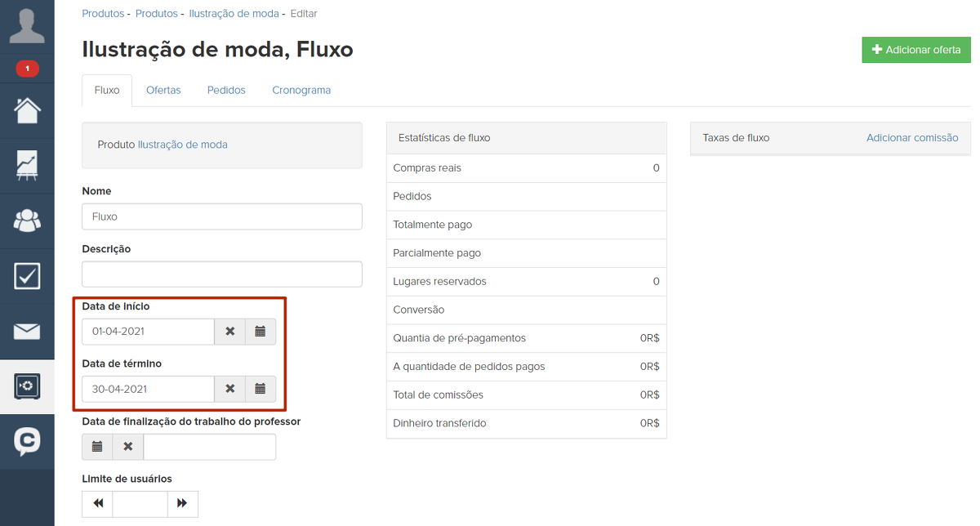Open calendar for professor work end date
Image resolution: width=980 pixels, height=526 pixels.
coord(97,447)
